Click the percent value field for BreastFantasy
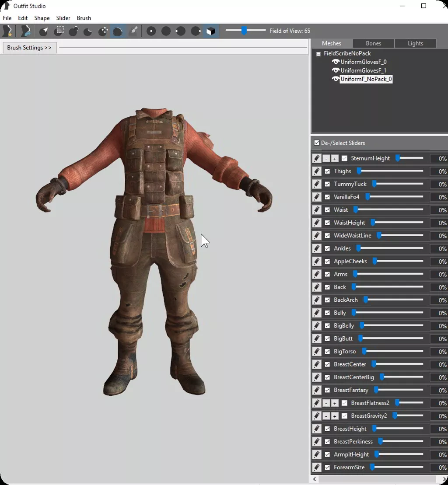 pos(439,391)
